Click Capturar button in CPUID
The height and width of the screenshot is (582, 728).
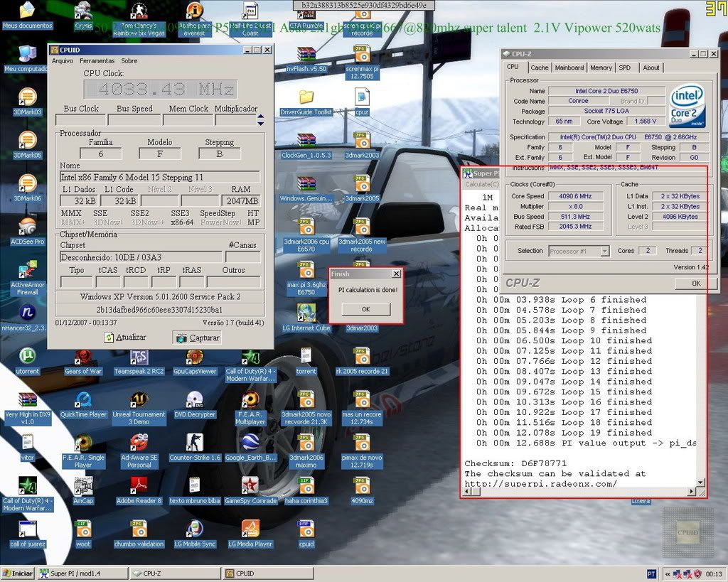pos(198,338)
